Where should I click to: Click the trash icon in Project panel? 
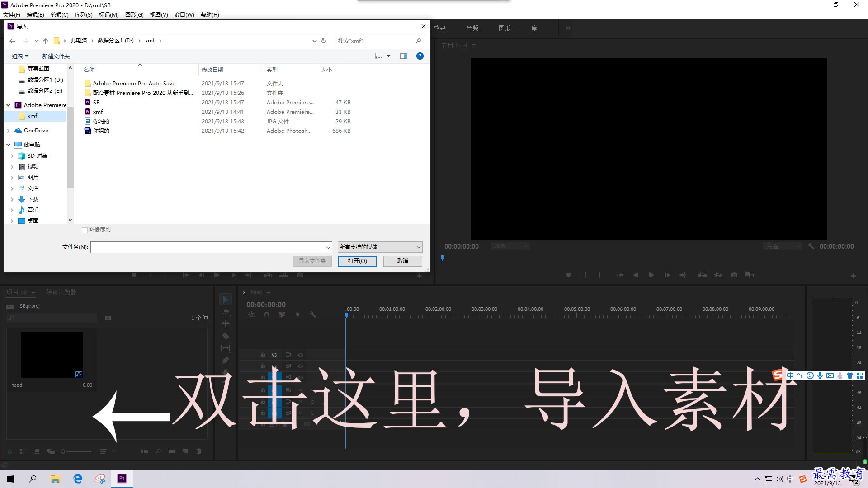[x=198, y=451]
